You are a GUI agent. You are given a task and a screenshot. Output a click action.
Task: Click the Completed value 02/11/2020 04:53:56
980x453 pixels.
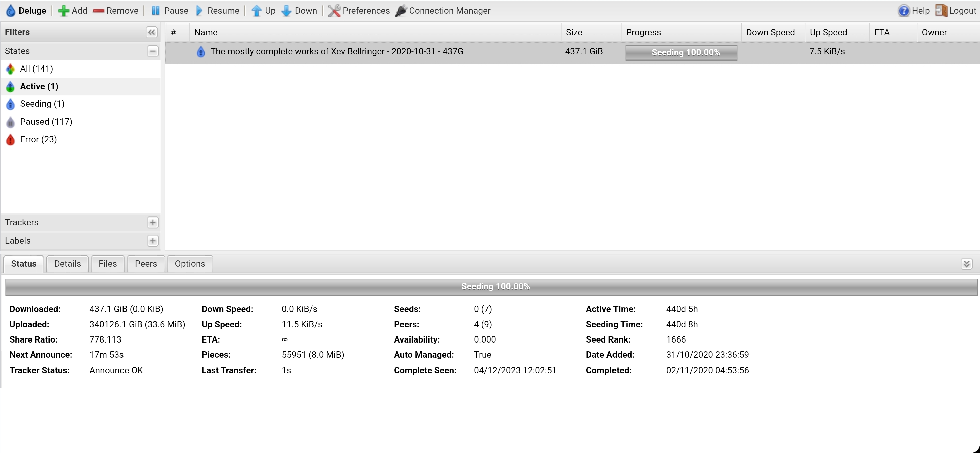point(707,370)
